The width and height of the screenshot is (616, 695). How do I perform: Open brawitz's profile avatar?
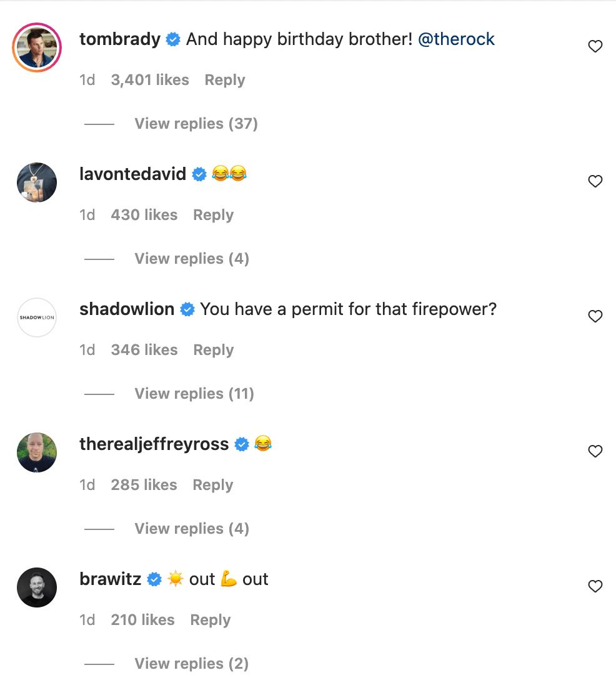coord(37,587)
